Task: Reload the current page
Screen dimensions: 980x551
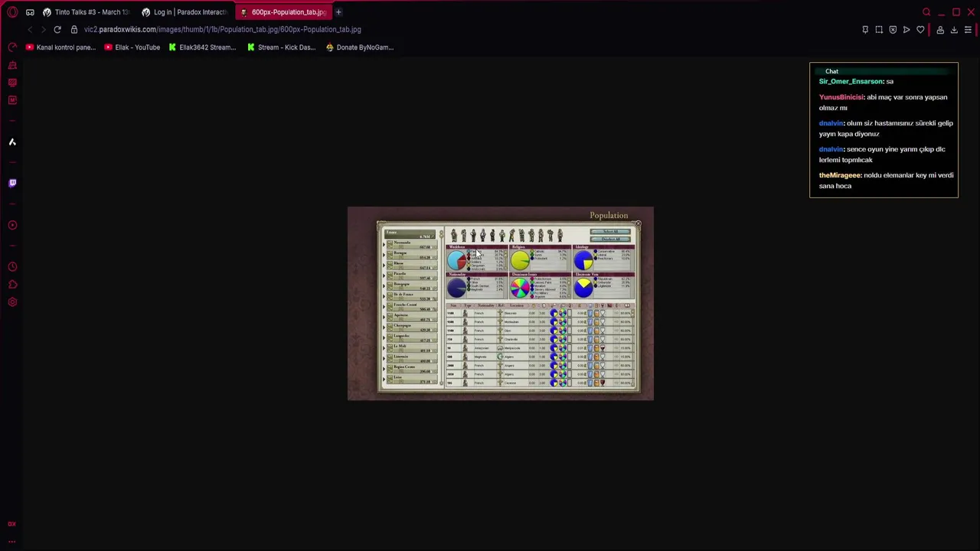Action: (x=57, y=30)
